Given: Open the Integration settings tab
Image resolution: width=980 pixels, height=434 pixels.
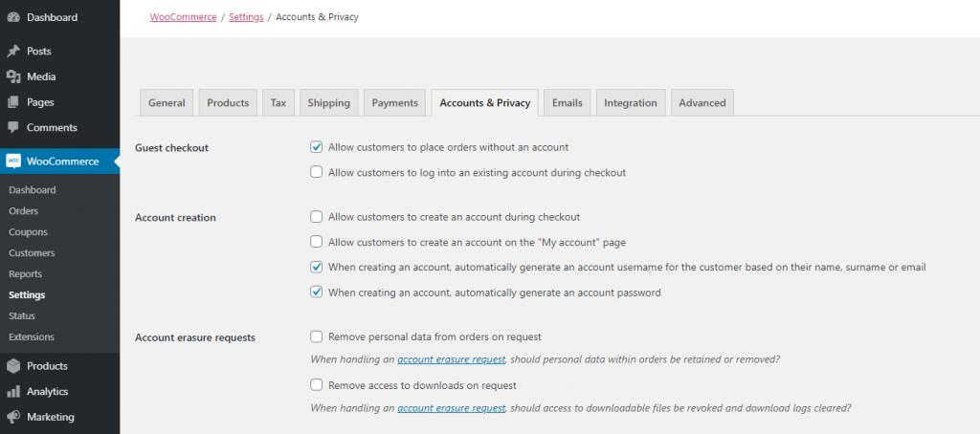Looking at the screenshot, I should pos(630,103).
